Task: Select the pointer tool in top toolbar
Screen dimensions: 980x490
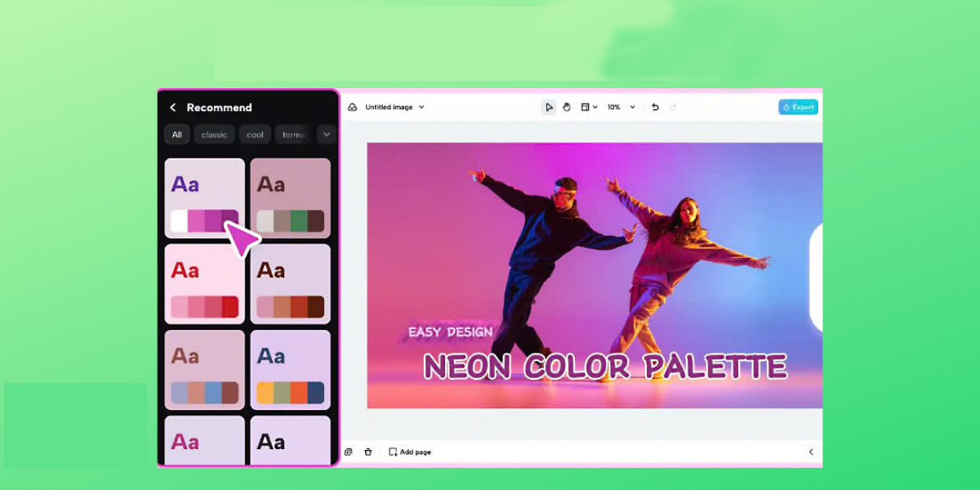Action: point(549,107)
